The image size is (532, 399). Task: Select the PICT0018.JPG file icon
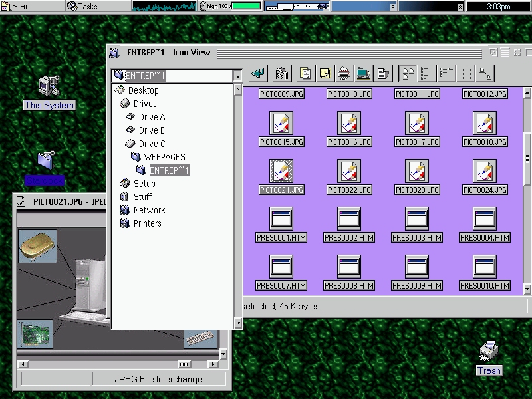coord(485,123)
